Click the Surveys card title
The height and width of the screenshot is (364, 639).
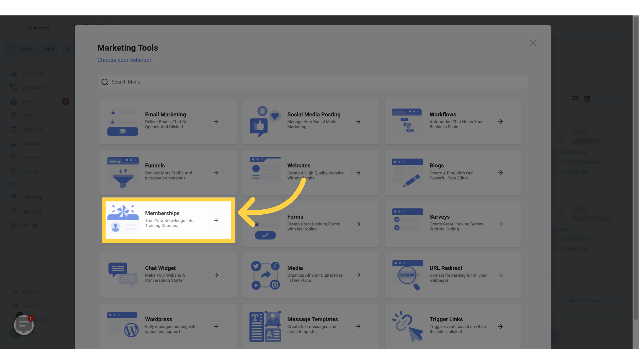coord(439,217)
